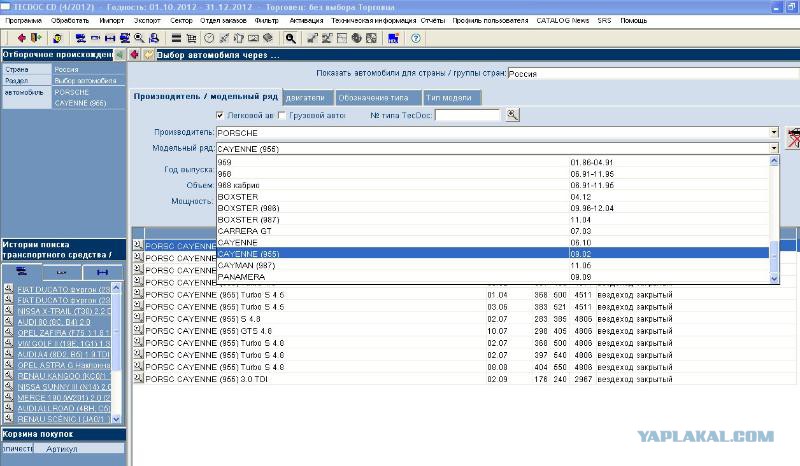
Task: Open FIAT DUCATO first history link
Action: [x=63, y=289]
